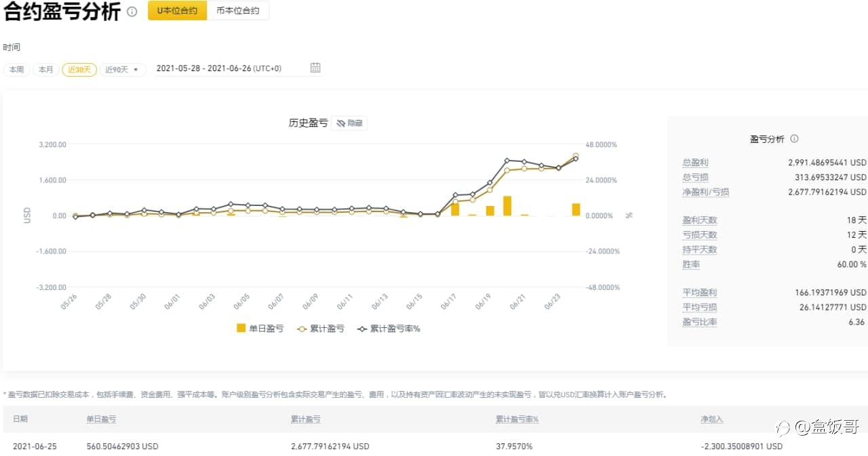Click the yellow 单日盈亏 legend square
This screenshot has height=456, width=868.
pos(241,329)
